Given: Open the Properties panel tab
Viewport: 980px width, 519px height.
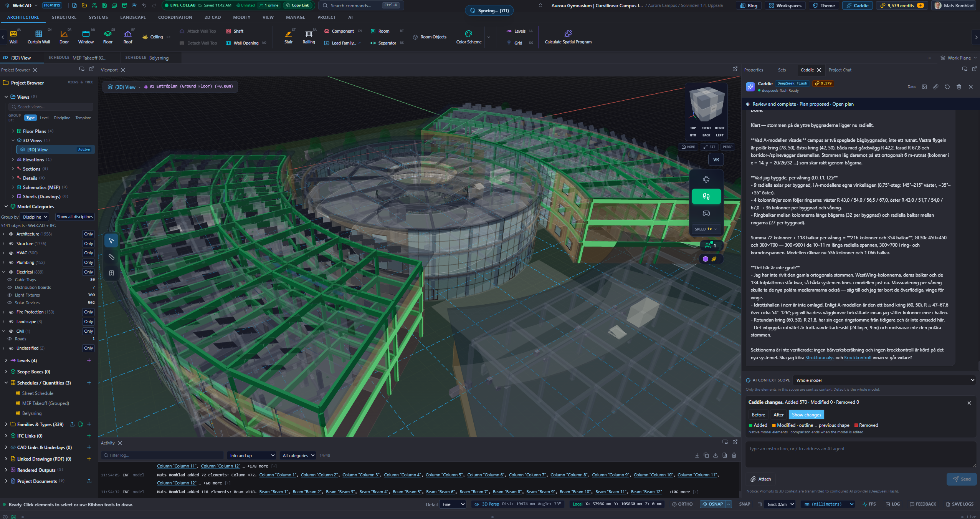Looking at the screenshot, I should click(x=754, y=70).
